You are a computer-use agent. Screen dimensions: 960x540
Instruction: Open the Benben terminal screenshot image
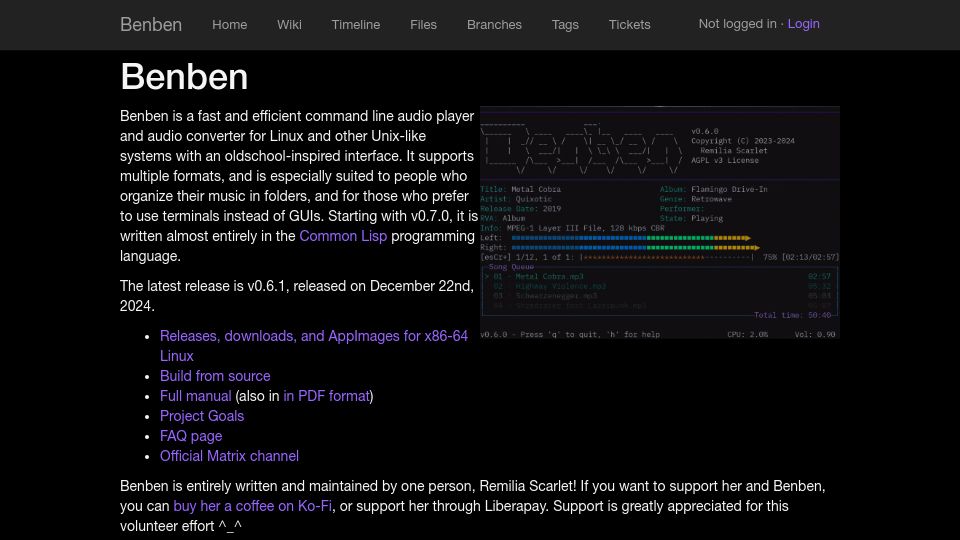click(x=659, y=222)
